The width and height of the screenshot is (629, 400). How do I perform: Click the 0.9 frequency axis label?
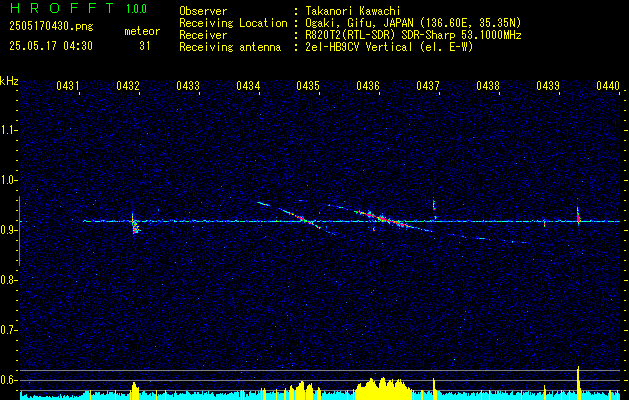[x=8, y=230]
